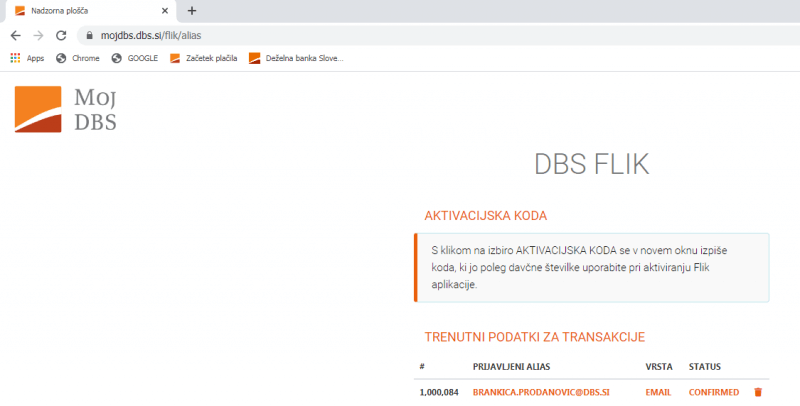Click the VRSTA column header
The width and height of the screenshot is (800, 406).
(x=659, y=367)
